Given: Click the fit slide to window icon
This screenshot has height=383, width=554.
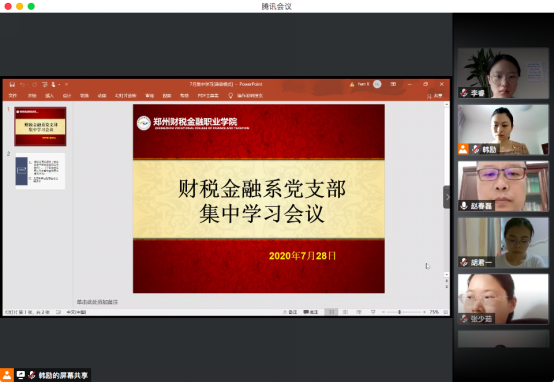Looking at the screenshot, I should [446, 312].
